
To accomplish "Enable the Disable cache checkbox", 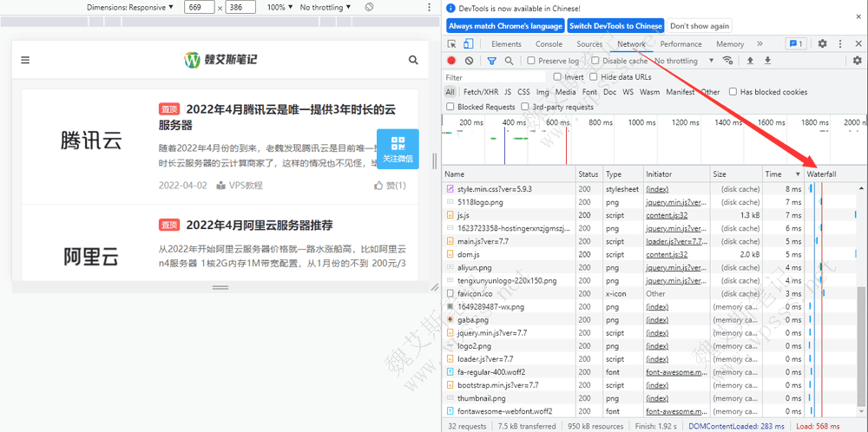I will pyautogui.click(x=595, y=61).
